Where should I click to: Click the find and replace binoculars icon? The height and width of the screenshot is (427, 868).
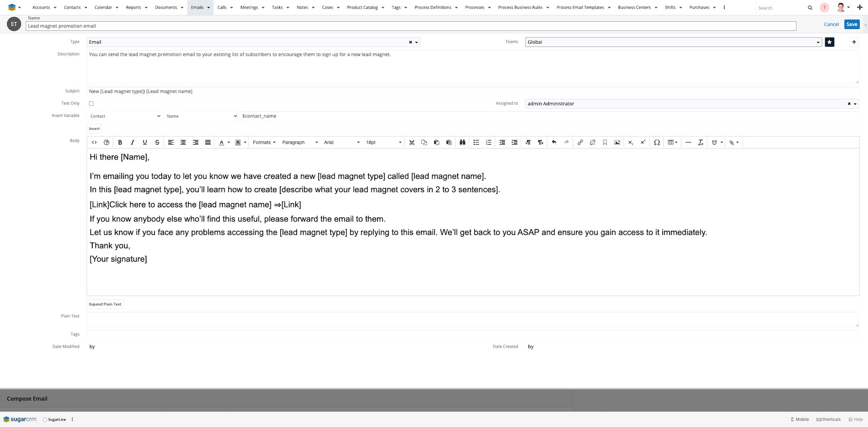(462, 142)
